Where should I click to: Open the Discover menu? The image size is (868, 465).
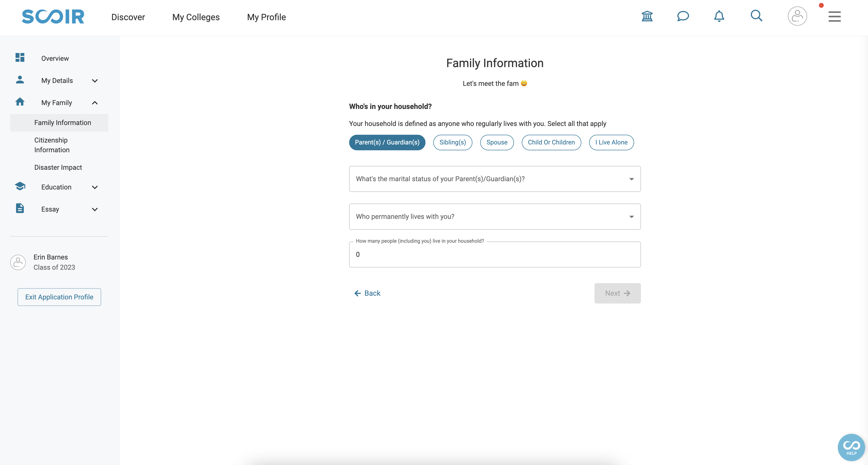tap(128, 17)
